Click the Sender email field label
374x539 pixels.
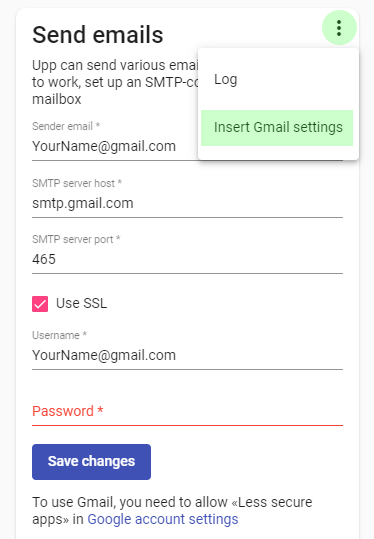[x=66, y=126]
